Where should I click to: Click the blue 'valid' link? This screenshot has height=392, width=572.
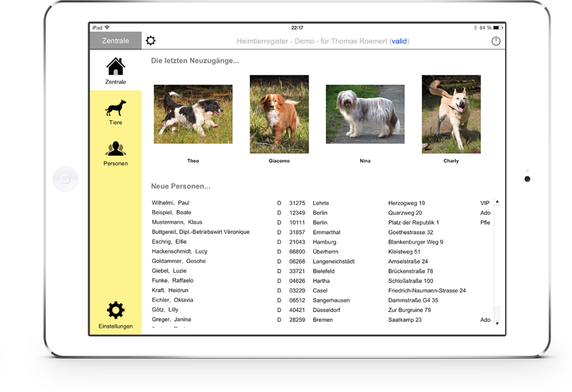pos(399,41)
